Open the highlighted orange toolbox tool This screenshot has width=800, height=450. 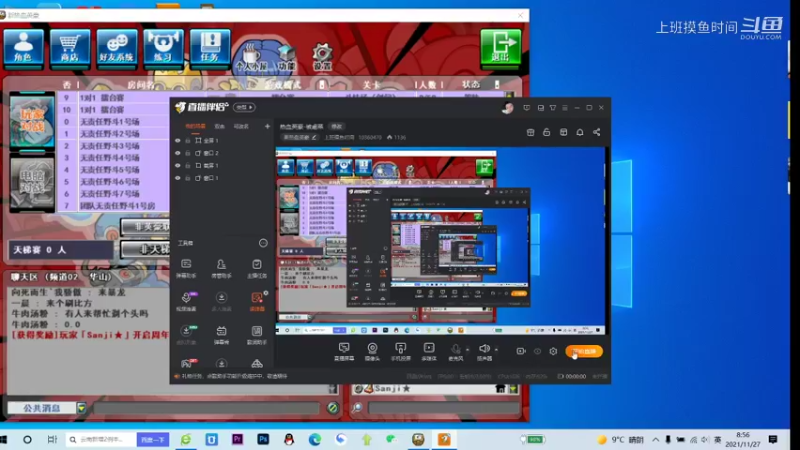click(x=257, y=302)
